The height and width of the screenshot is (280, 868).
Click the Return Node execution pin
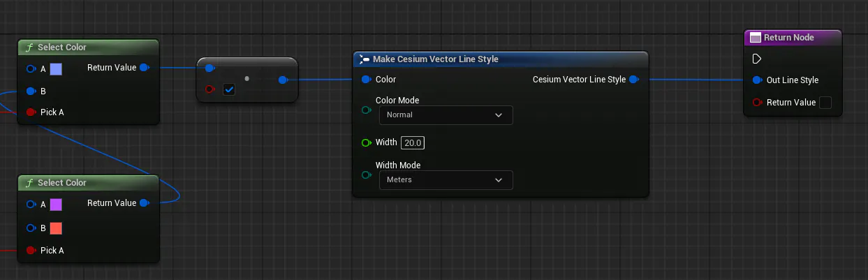coord(757,59)
